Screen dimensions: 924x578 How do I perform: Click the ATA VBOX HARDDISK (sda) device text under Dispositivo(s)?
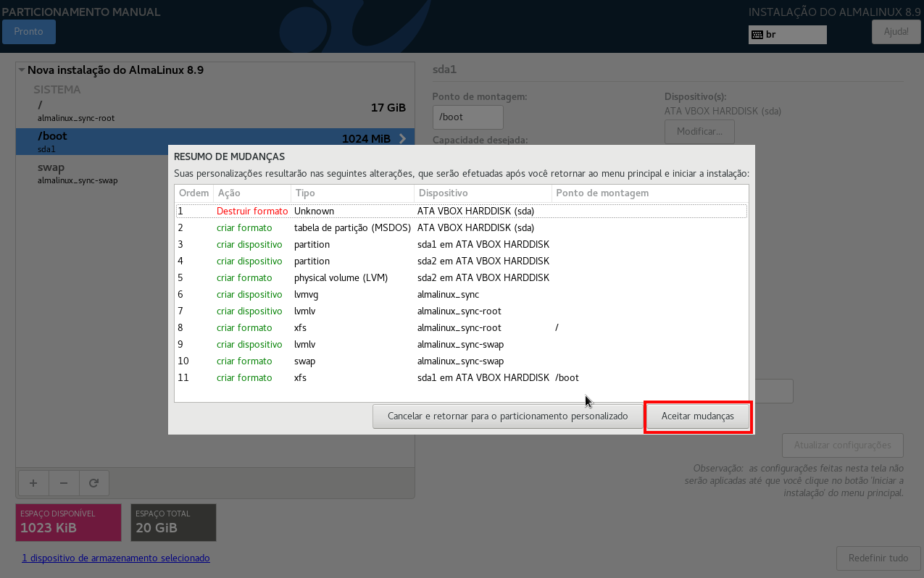(x=723, y=112)
